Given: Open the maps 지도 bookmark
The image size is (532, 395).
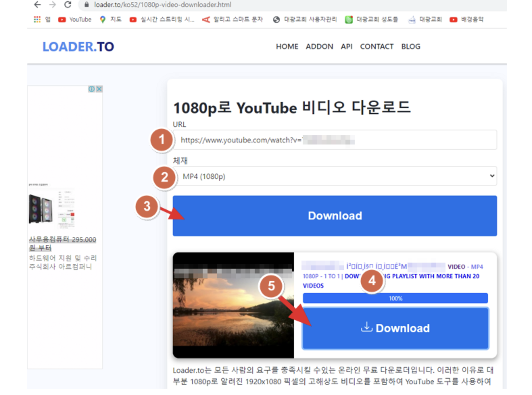Looking at the screenshot, I should 111,20.
